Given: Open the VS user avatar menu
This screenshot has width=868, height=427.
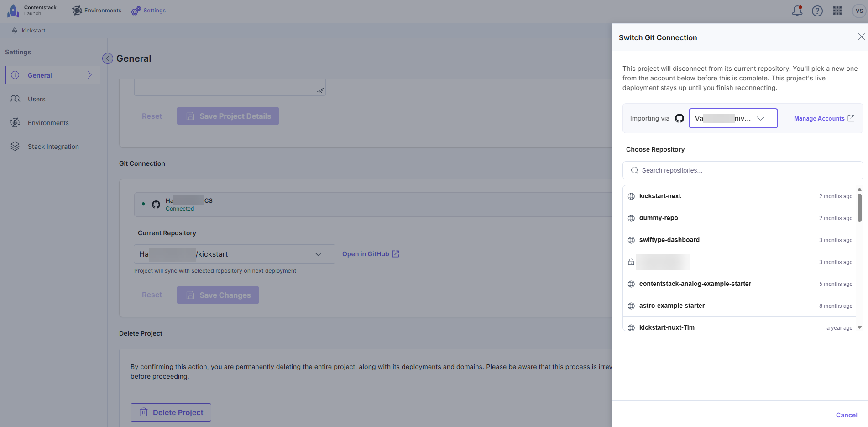Looking at the screenshot, I should click(x=859, y=11).
